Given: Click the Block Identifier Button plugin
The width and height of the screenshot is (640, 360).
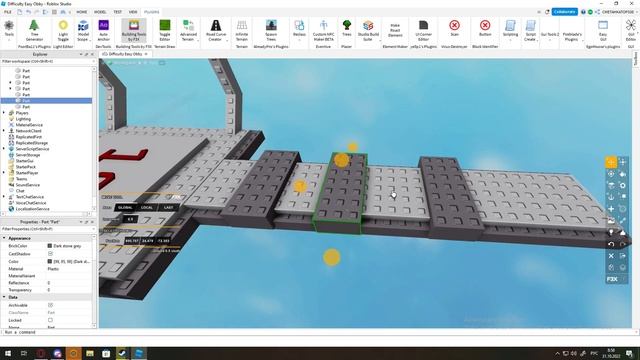Looking at the screenshot, I should 485,29.
